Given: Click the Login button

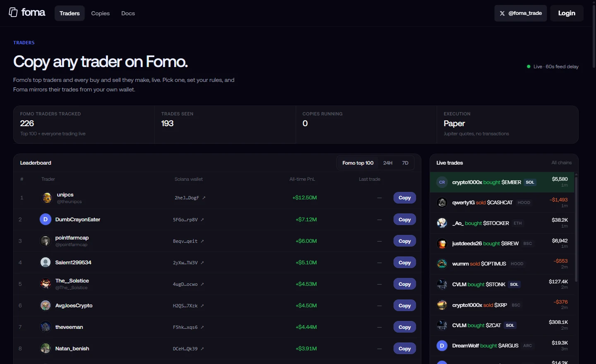Looking at the screenshot, I should 567,13.
